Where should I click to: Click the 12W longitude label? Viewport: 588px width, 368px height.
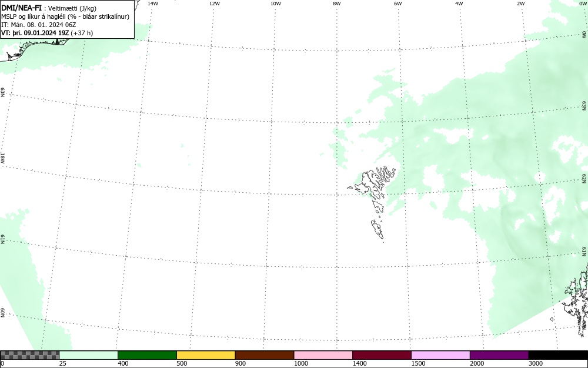(215, 4)
